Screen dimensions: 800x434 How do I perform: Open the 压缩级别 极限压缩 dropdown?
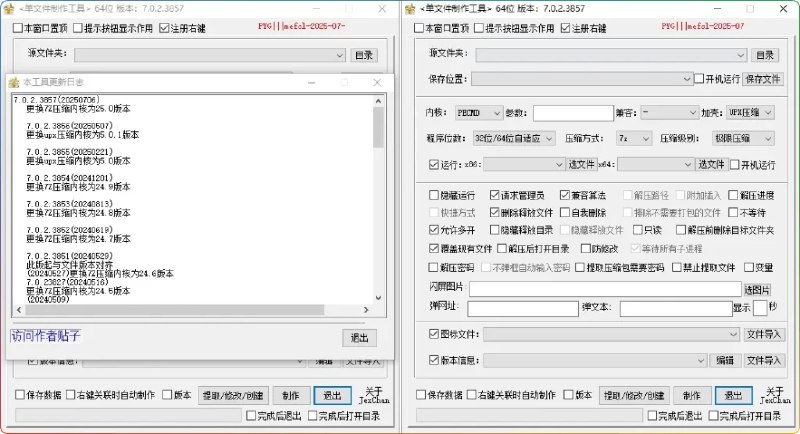pos(742,138)
